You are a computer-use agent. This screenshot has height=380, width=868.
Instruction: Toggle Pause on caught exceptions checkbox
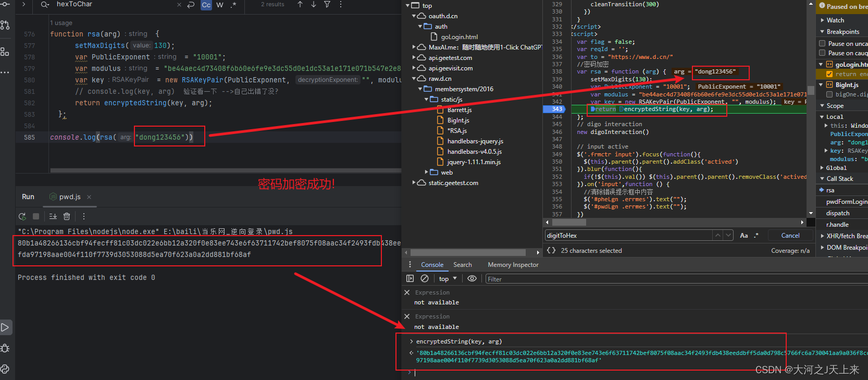tap(822, 53)
